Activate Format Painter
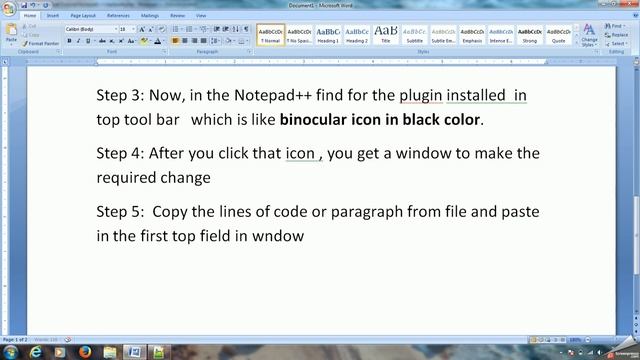The width and height of the screenshot is (640, 360). tap(41, 43)
